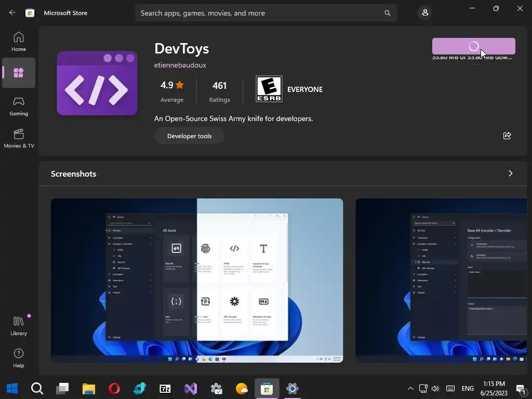Screen dimensions: 532x399
Task: Open File Explorer from taskbar
Action: pos(88,389)
